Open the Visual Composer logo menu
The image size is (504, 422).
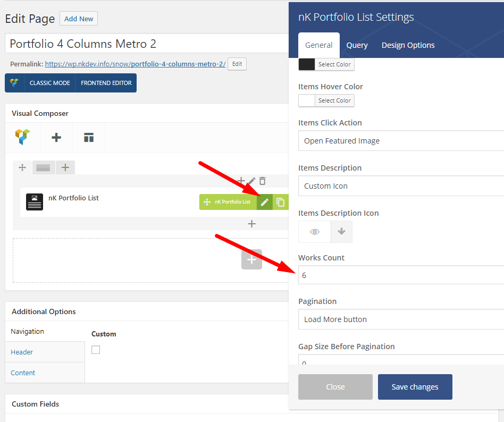[22, 137]
